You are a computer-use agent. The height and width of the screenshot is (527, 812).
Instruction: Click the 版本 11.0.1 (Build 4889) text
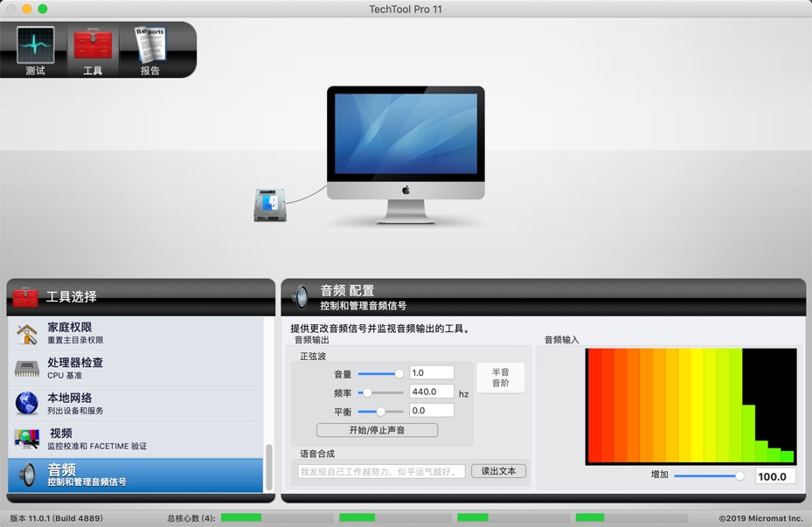(57, 518)
